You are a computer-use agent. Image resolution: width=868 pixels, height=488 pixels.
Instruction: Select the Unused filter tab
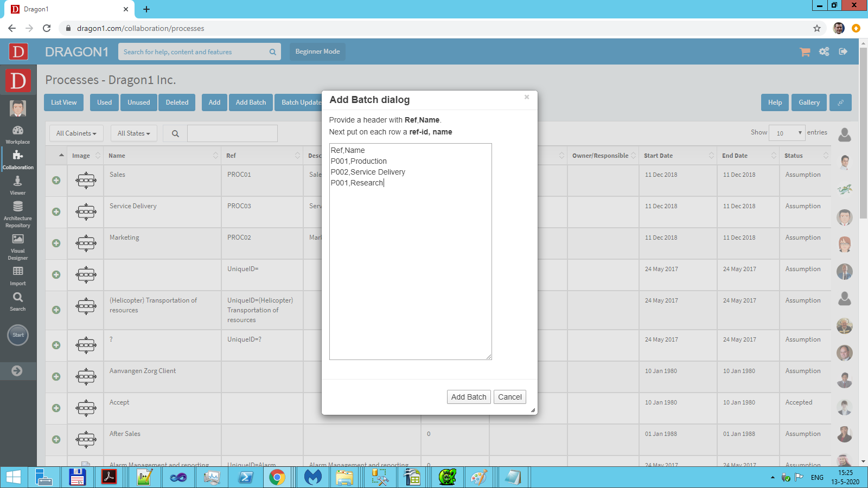tap(138, 102)
